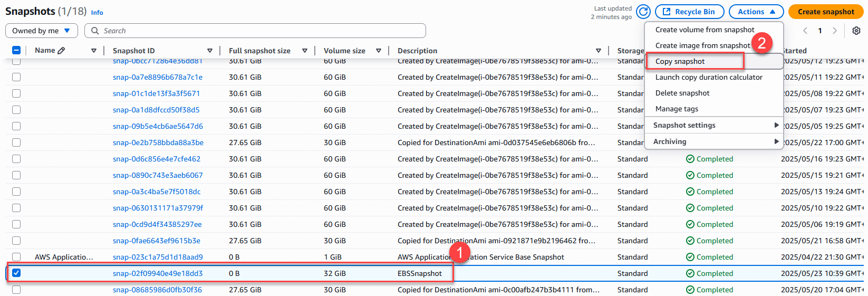Screen dimensions: 868x296
Task: Select Delete snapshot menu entry
Action: pos(682,93)
